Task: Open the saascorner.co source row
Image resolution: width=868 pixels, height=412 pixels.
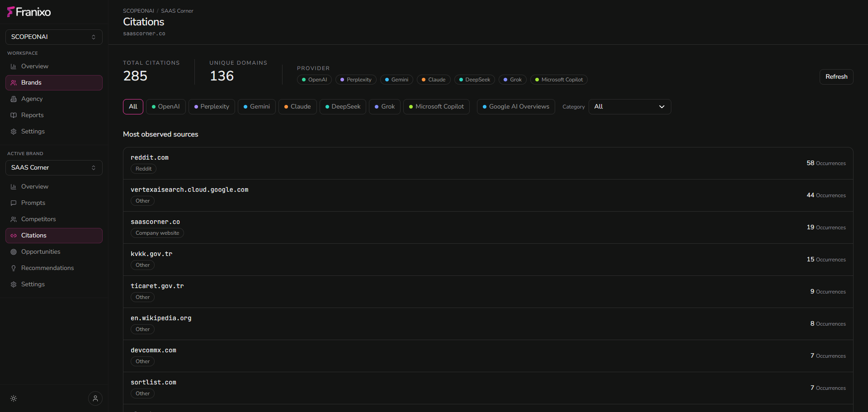Action: 488,227
